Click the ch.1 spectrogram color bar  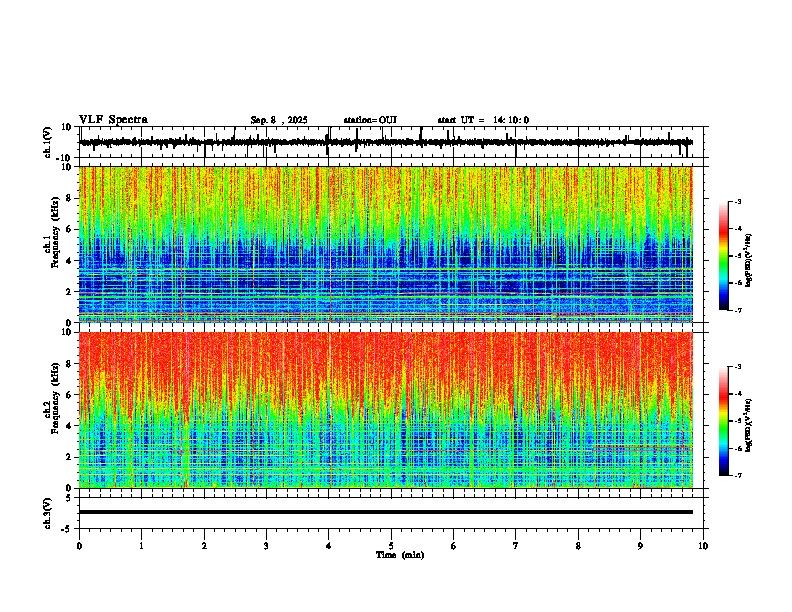point(724,255)
